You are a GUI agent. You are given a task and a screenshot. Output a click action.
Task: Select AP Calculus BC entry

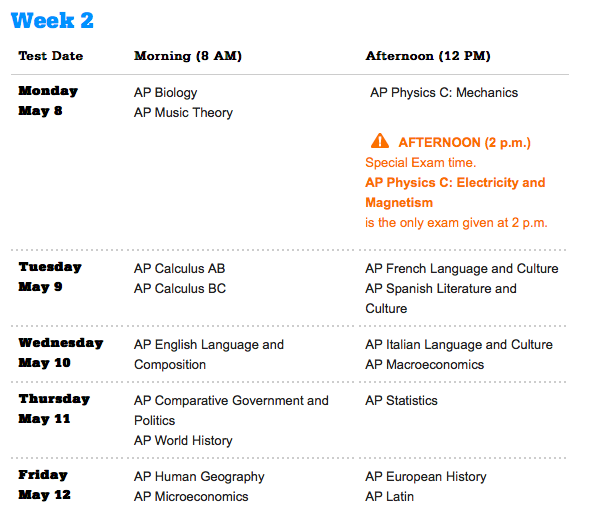[x=180, y=289]
